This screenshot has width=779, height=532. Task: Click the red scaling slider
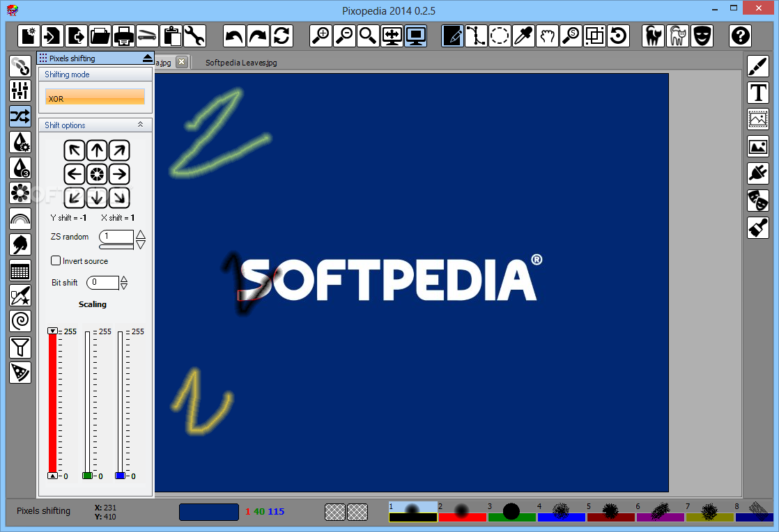[52, 403]
